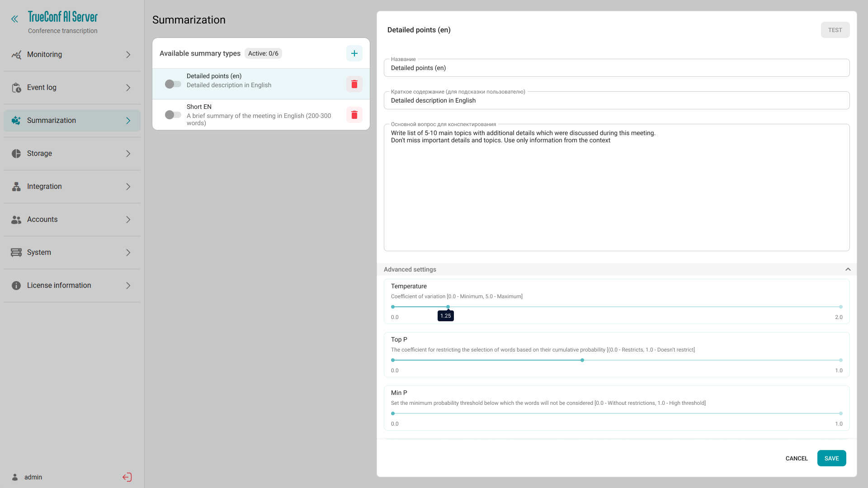Select the Summarization menu item
Screen dimensions: 868x488
[52, 121]
